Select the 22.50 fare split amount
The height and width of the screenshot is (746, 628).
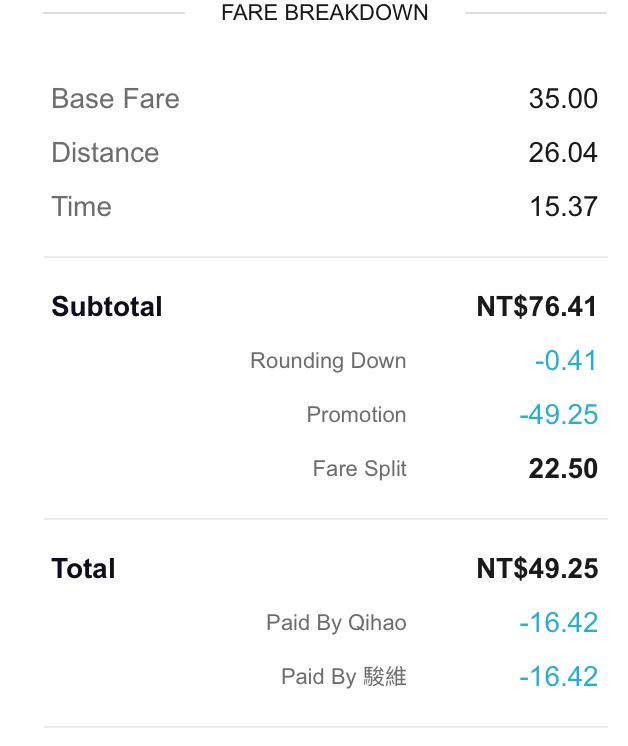(563, 469)
